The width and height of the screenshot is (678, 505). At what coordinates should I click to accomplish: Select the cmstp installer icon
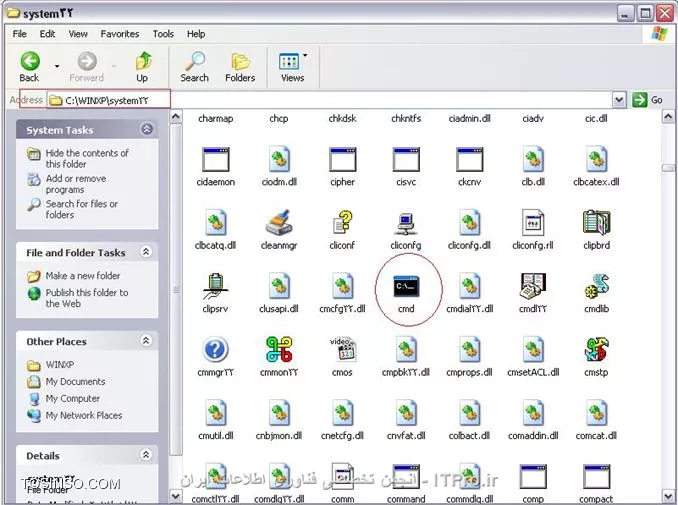(597, 349)
